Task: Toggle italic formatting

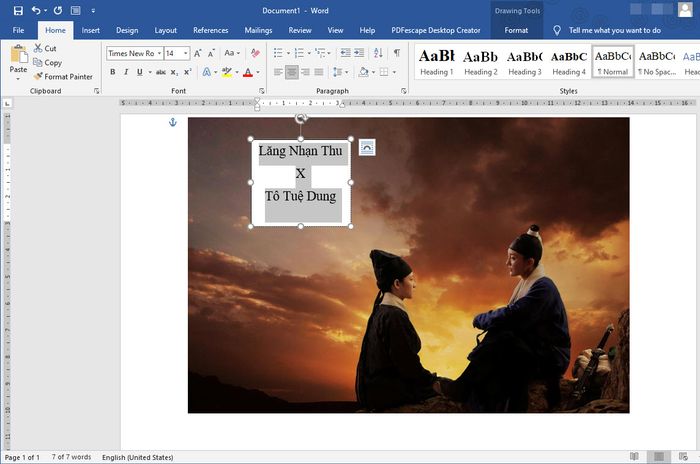Action: click(126, 72)
